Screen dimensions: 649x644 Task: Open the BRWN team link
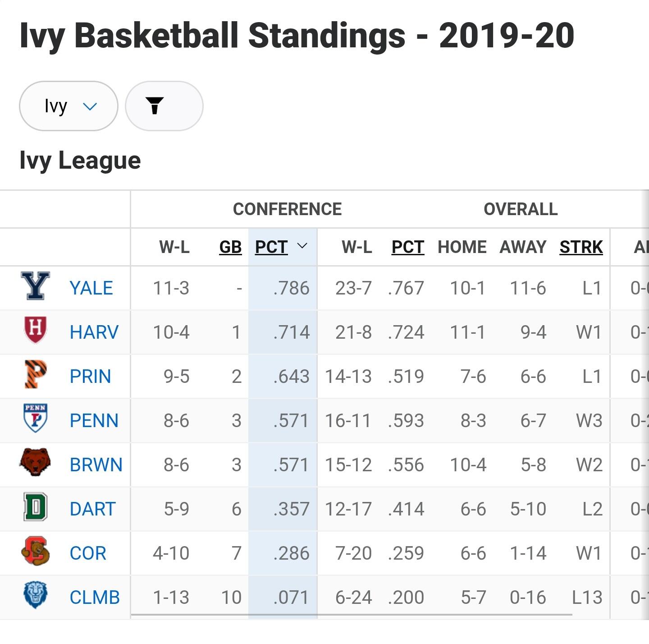coord(96,465)
